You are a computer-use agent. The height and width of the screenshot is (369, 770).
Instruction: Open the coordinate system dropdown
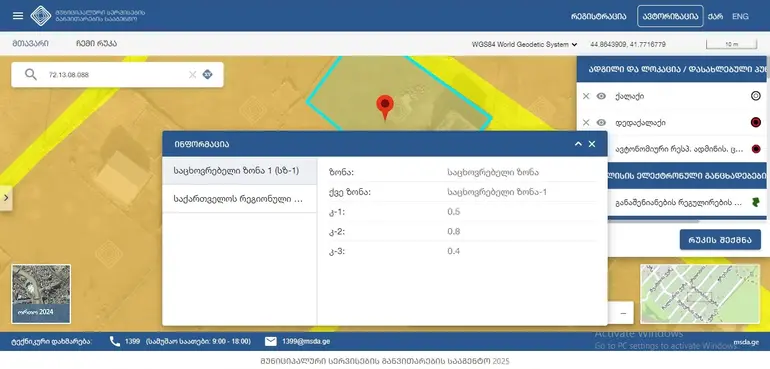click(524, 44)
